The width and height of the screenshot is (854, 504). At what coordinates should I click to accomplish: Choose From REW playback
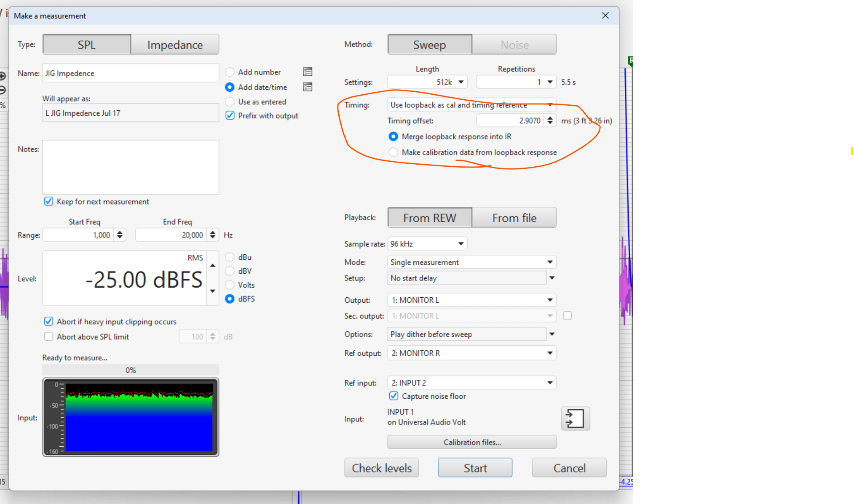pos(430,218)
